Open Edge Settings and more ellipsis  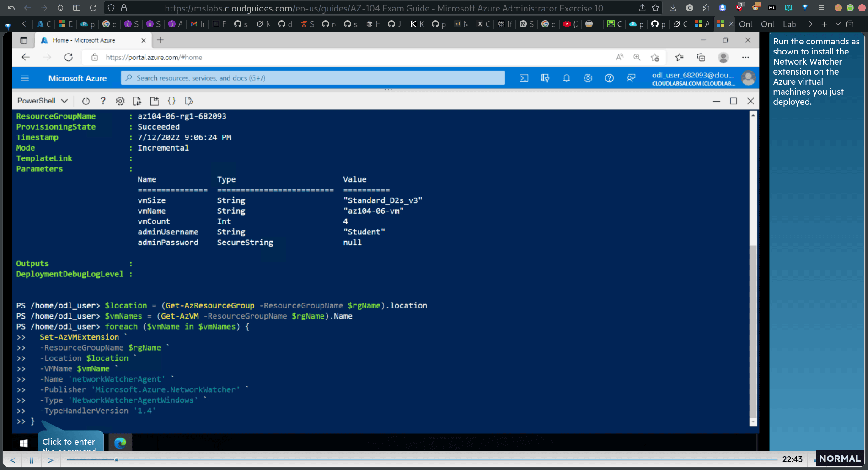coord(745,57)
